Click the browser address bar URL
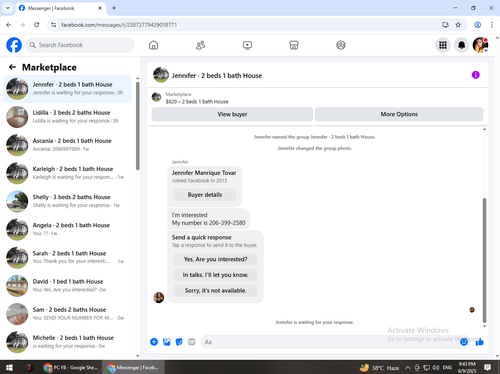The width and height of the screenshot is (500, 374). 119,25
